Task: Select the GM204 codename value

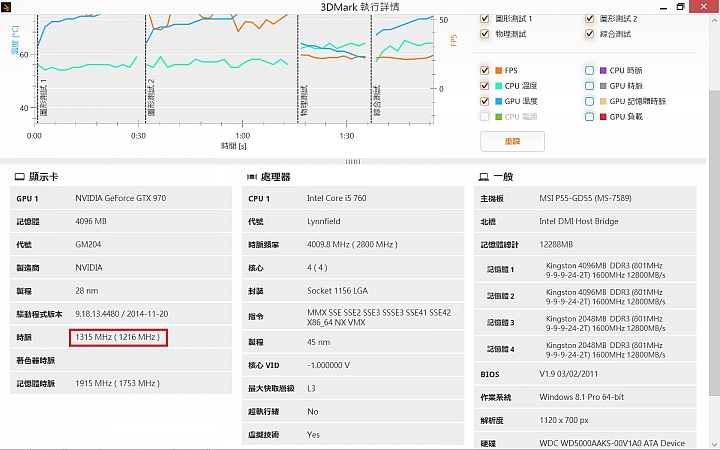Action: pyautogui.click(x=88, y=244)
